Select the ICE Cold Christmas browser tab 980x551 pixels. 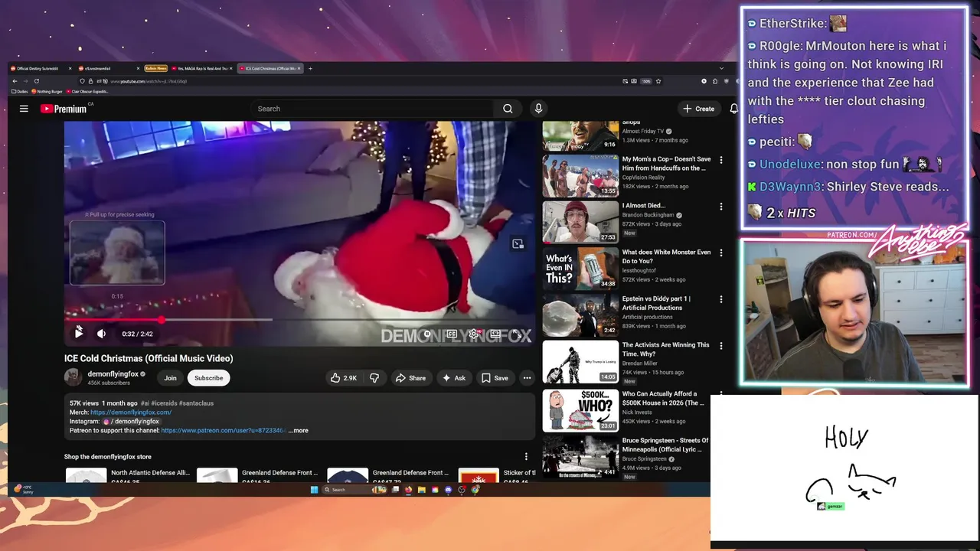[269, 68]
